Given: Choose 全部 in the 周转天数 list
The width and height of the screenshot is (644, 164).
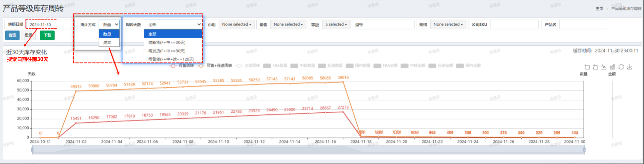Looking at the screenshot, I should (173, 34).
